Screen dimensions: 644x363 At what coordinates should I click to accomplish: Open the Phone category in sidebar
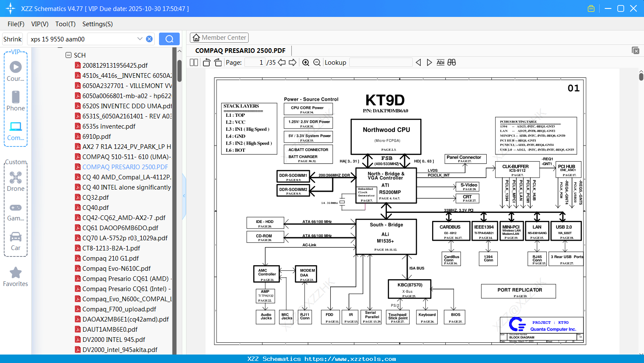16,101
